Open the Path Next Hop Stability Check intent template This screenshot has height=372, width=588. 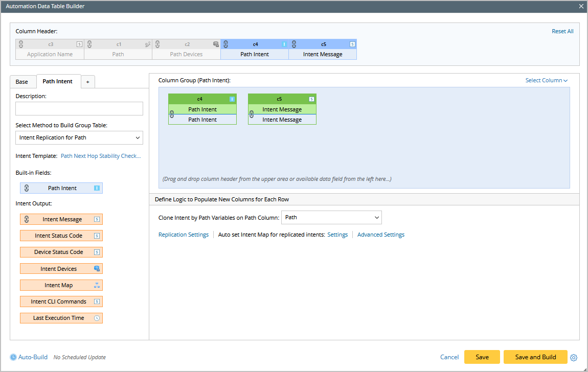[101, 156]
